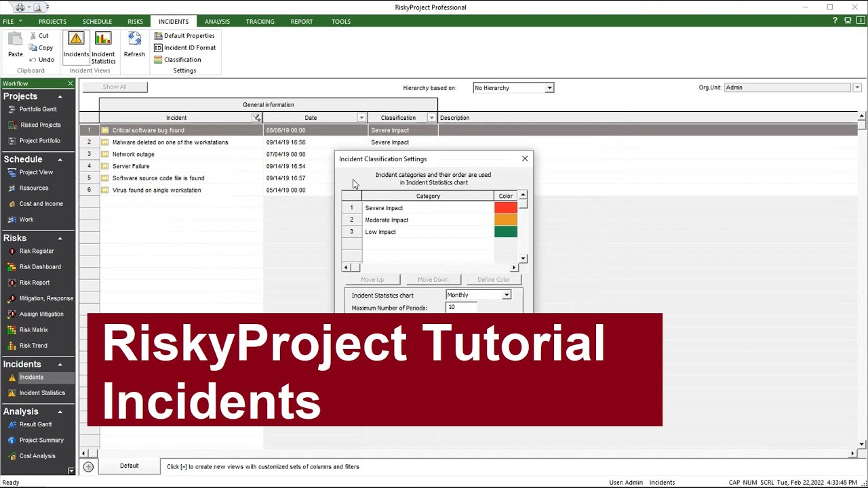868x488 pixels.
Task: Open Classification setting in ribbon
Action: pos(178,60)
